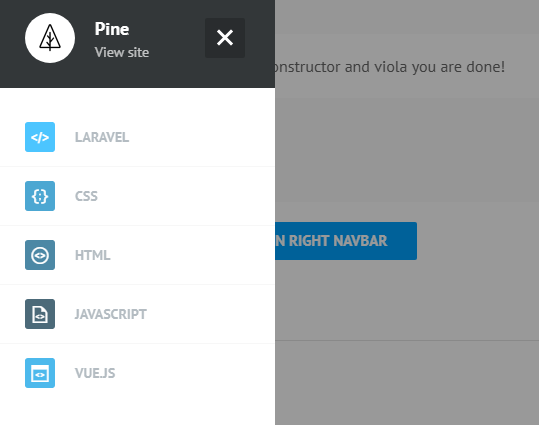Click the HTML circular code icon
The height and width of the screenshot is (425, 539).
point(40,255)
